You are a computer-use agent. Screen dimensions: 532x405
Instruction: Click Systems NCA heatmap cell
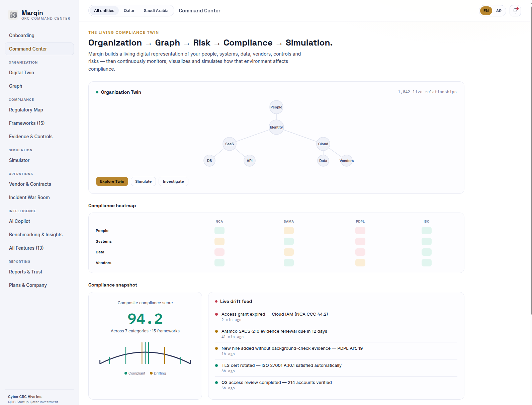pos(219,241)
